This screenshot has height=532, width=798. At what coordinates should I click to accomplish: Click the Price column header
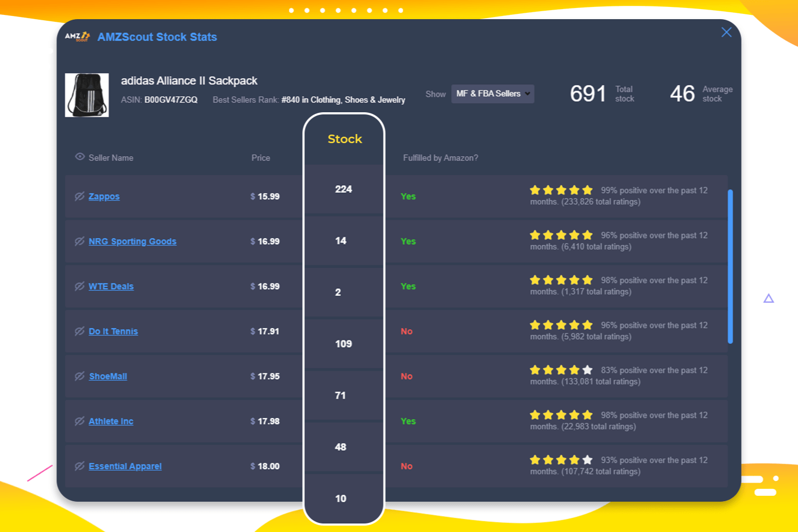point(261,157)
